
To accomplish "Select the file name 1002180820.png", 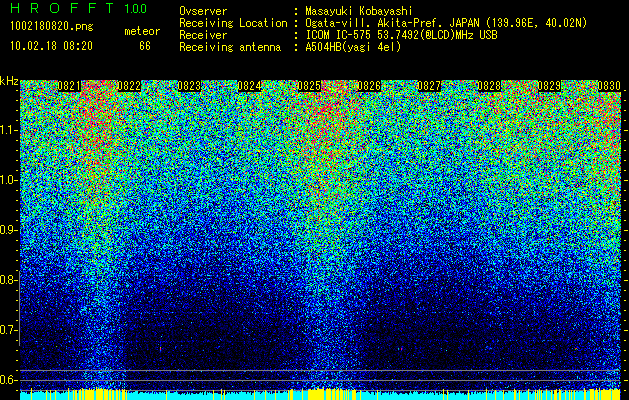I will pos(52,27).
